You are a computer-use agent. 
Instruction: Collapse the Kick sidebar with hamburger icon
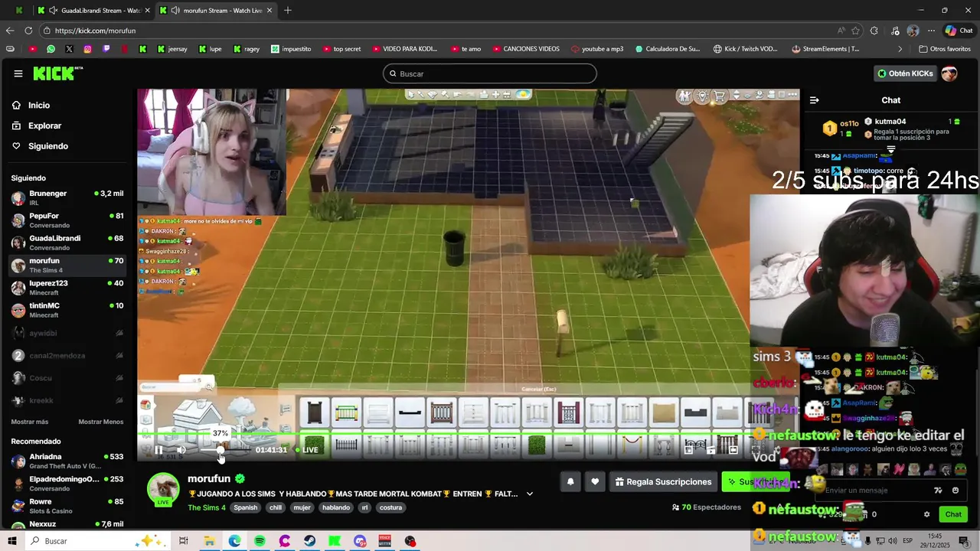18,73
